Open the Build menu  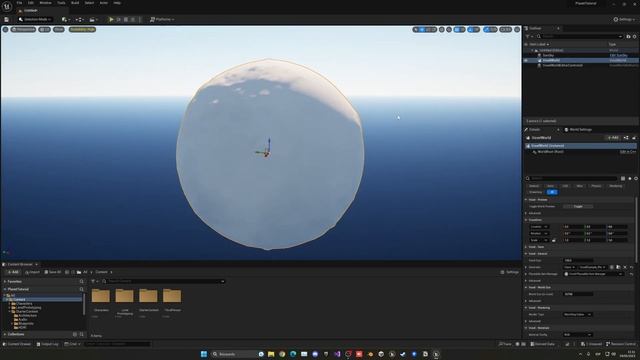[75, 3]
